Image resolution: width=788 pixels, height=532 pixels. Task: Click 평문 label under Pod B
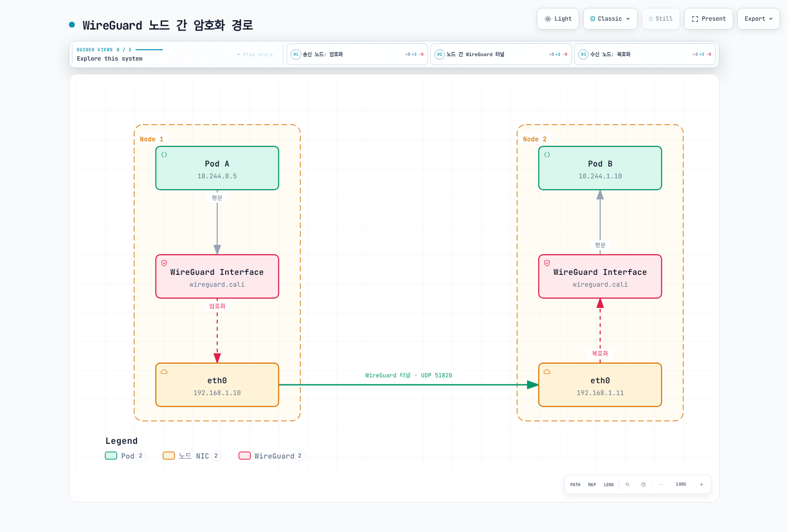point(600,245)
